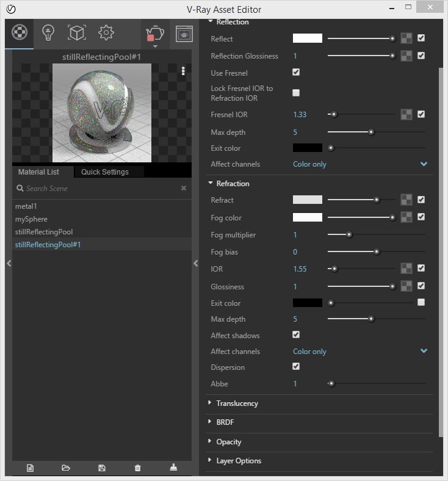This screenshot has height=481, width=448.
Task: Open the Reflection Glossiness texture slot
Action: [406, 56]
